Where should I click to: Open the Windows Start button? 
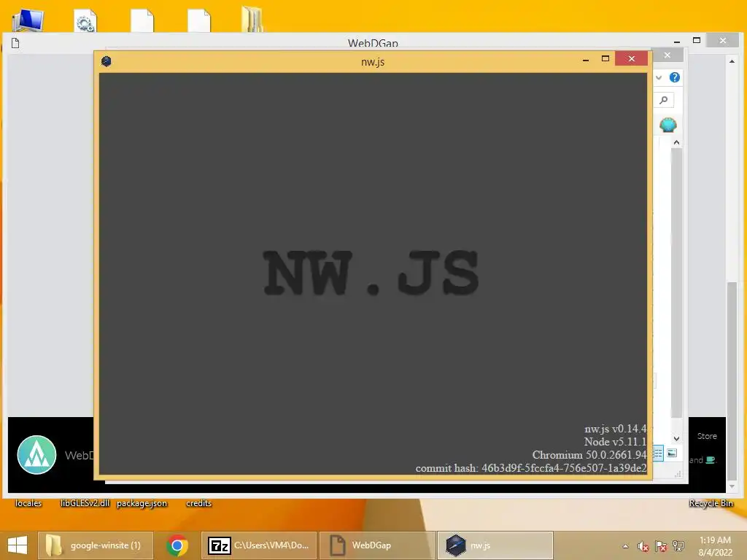click(18, 545)
